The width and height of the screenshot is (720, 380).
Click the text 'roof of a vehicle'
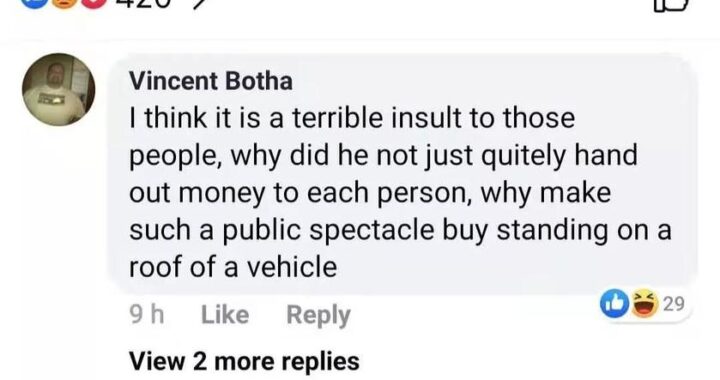point(233,267)
